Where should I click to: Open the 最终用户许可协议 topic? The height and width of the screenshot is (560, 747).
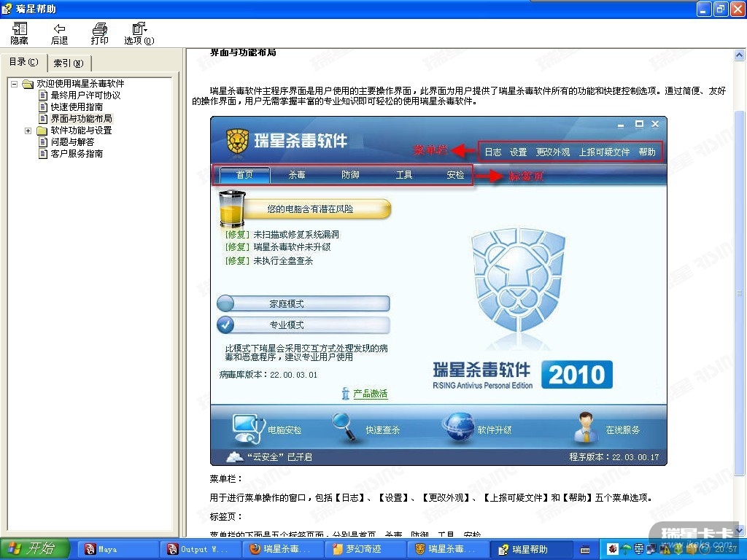click(x=86, y=96)
